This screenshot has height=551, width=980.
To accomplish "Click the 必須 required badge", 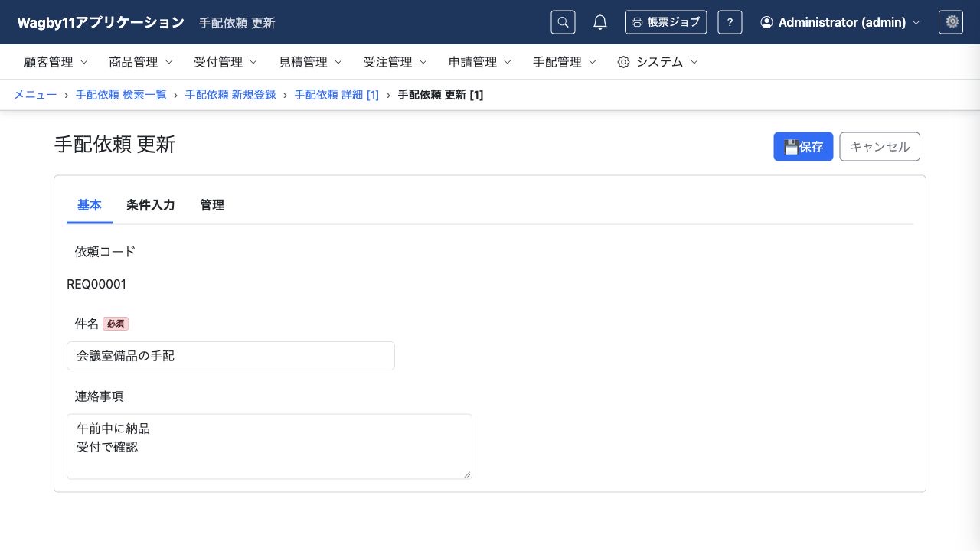I will click(x=116, y=324).
